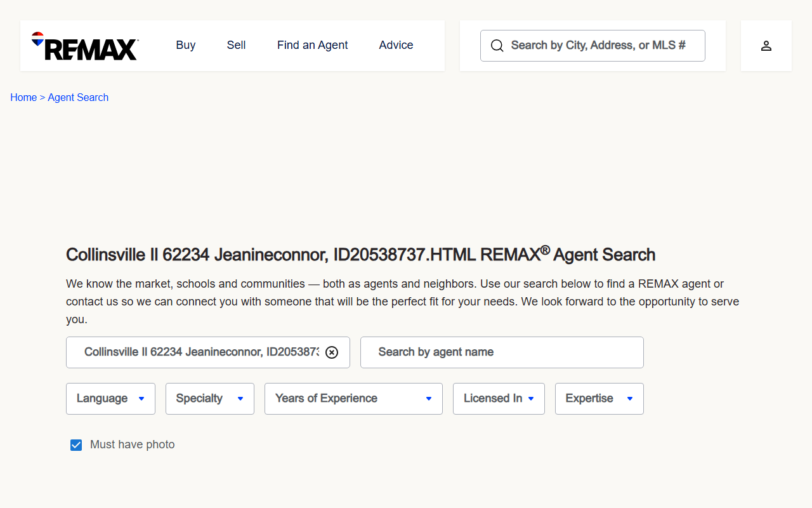The image size is (812, 508).
Task: Click the magnifier icon in the search bar
Action: pyautogui.click(x=497, y=46)
